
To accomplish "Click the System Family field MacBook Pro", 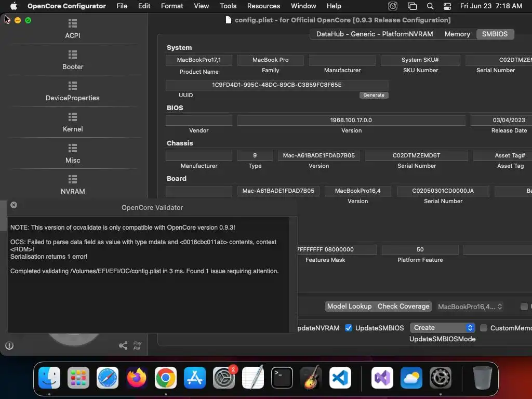I will point(270,60).
